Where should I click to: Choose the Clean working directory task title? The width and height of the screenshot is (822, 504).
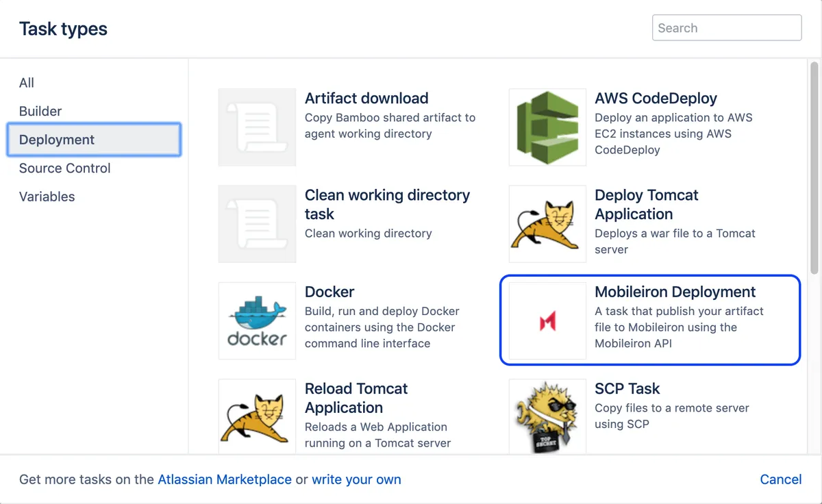click(x=387, y=204)
